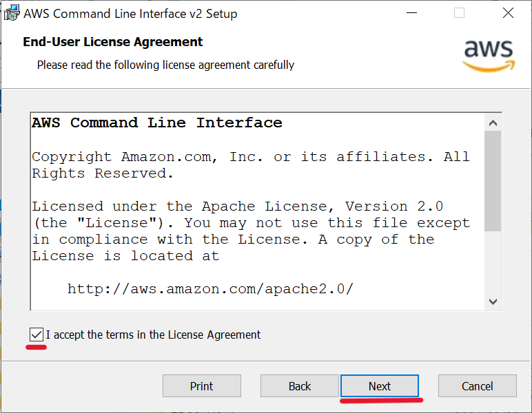Click the 'End-User License Agreement' title
Image resolution: width=532 pixels, height=413 pixels.
[x=112, y=42]
